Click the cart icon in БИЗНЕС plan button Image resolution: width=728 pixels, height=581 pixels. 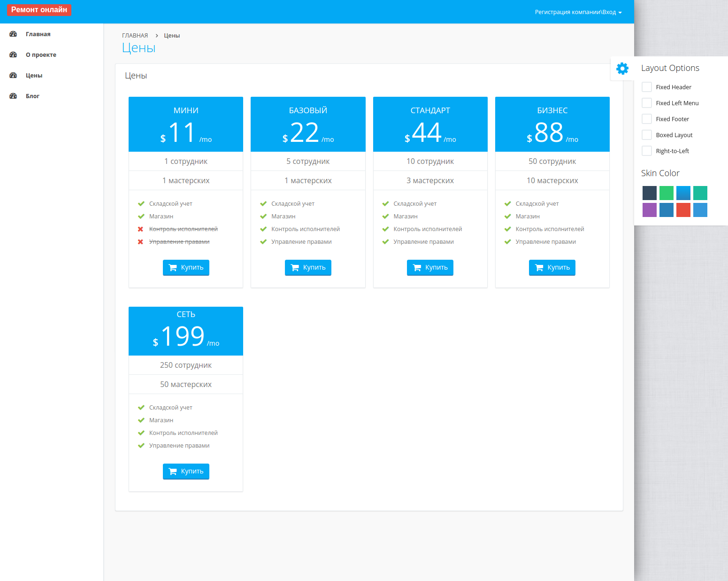point(539,268)
